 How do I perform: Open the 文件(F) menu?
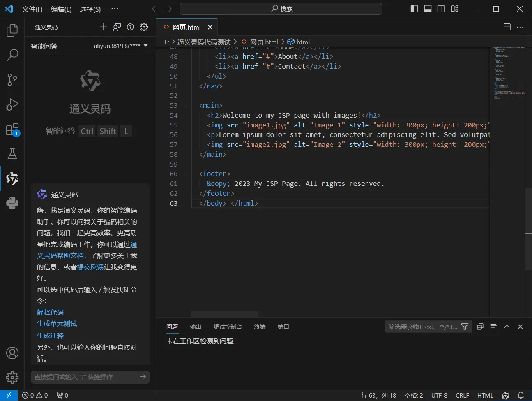(x=32, y=9)
